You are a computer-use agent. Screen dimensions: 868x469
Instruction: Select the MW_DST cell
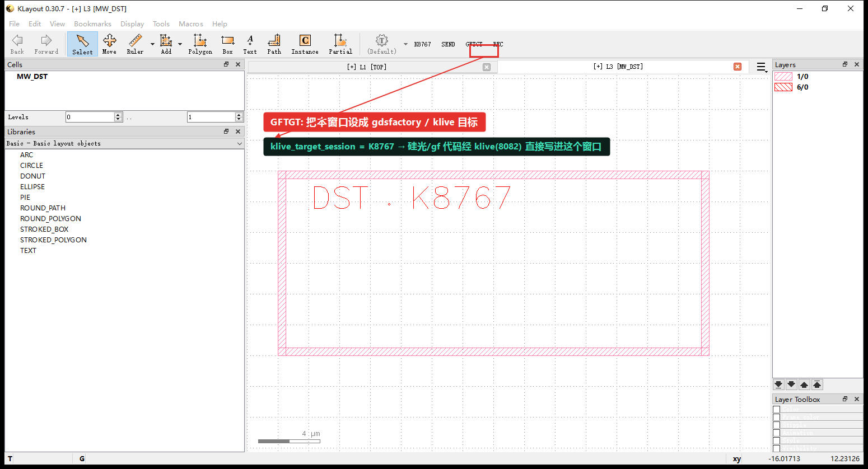32,77
